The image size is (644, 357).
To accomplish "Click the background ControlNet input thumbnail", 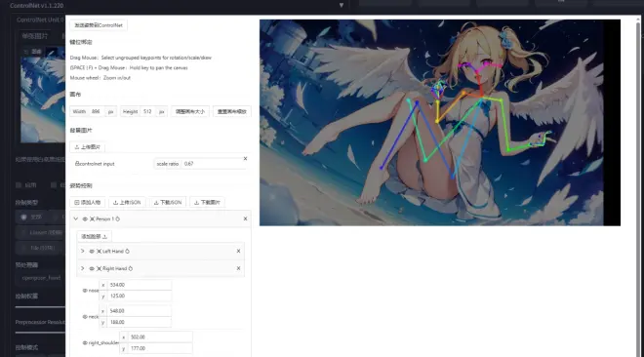I will (43, 95).
